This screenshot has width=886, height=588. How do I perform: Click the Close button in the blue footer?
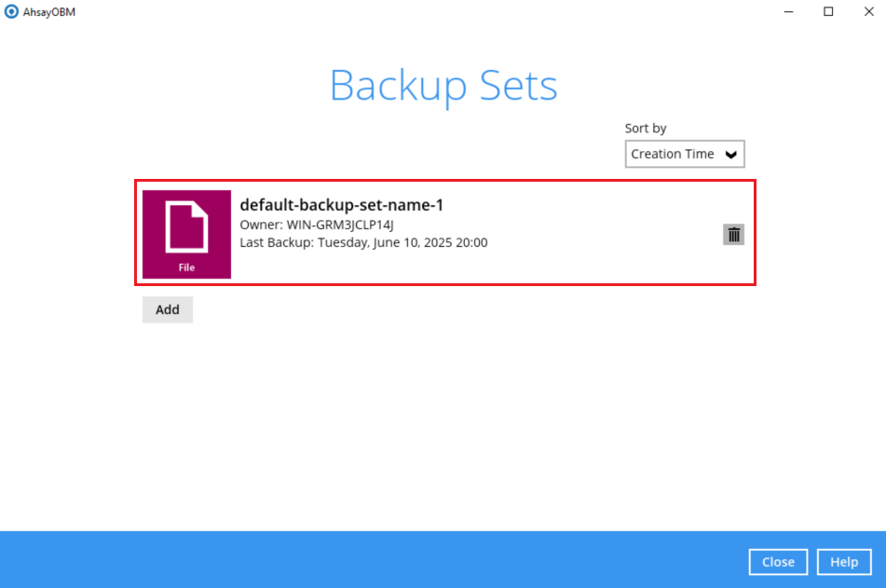(x=778, y=562)
